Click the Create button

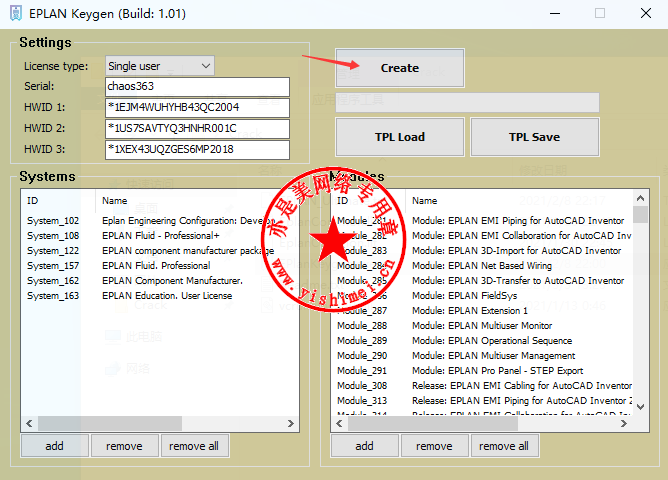pyautogui.click(x=400, y=68)
